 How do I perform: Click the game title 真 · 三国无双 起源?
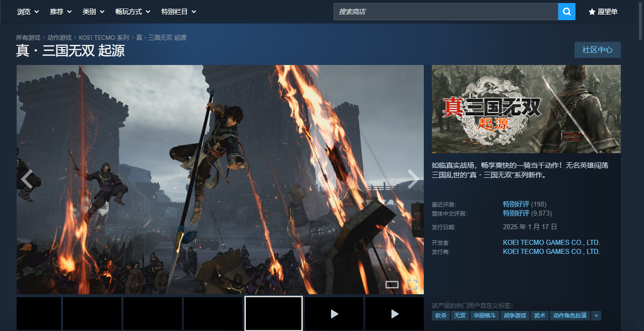click(71, 51)
